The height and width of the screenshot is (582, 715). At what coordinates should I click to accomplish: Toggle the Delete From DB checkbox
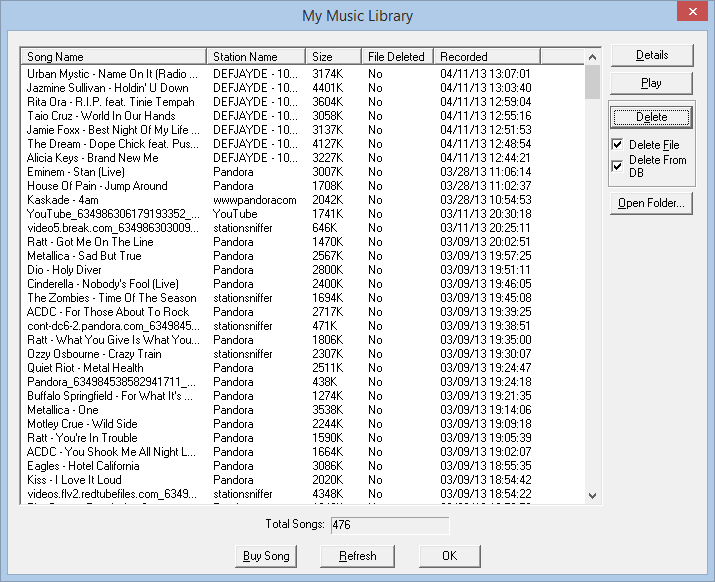pos(617,166)
